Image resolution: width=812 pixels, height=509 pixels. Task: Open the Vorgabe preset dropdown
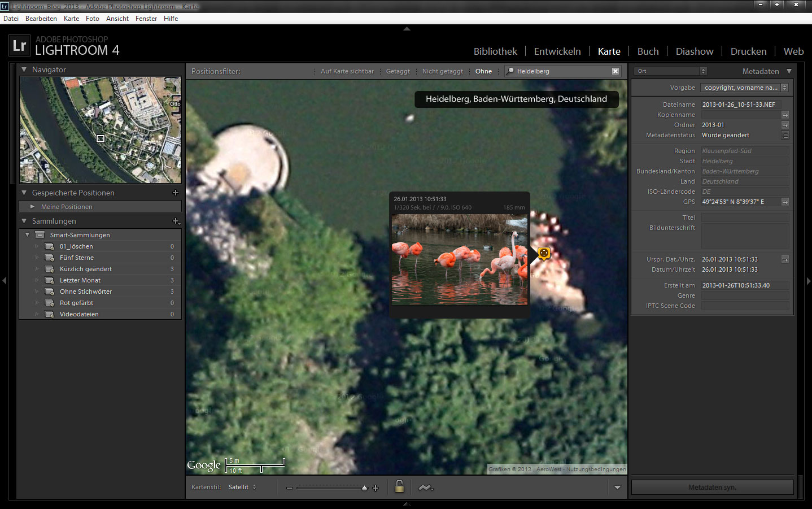point(744,88)
